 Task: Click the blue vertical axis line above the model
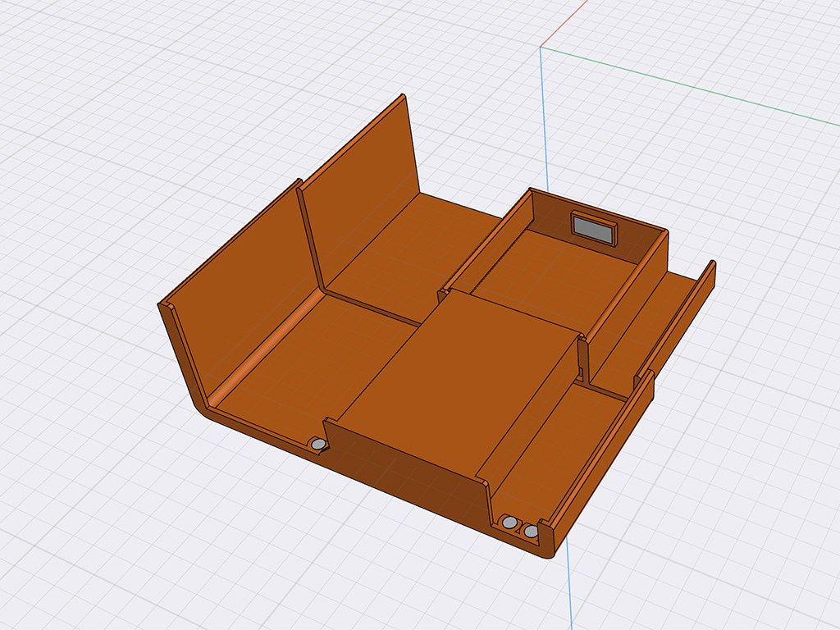544,118
